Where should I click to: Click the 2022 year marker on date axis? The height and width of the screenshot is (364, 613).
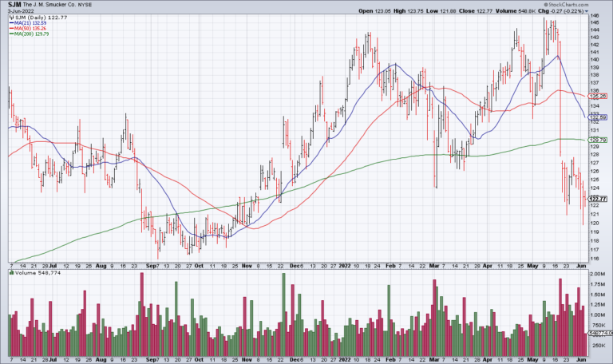[344, 264]
